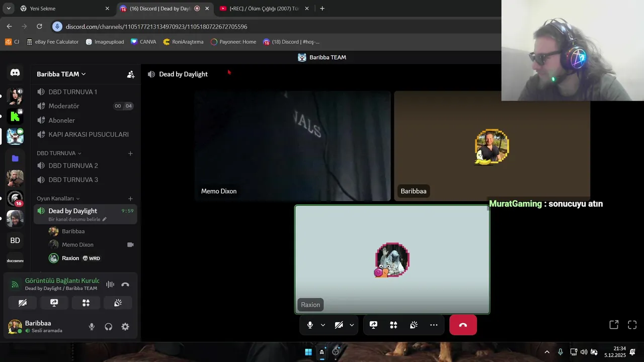Viewport: 644px width, 362px height.
Task: Open CANVA bookmark
Action: click(x=143, y=42)
